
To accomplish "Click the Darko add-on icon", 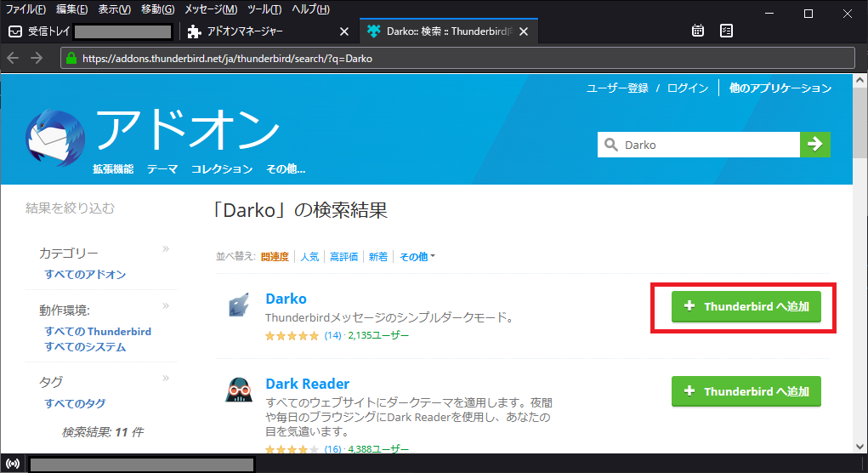I will [x=239, y=305].
